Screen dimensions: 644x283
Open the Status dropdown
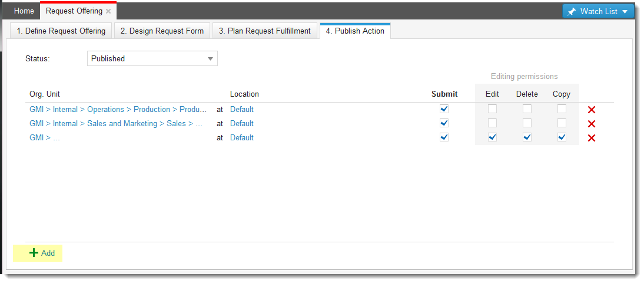210,58
